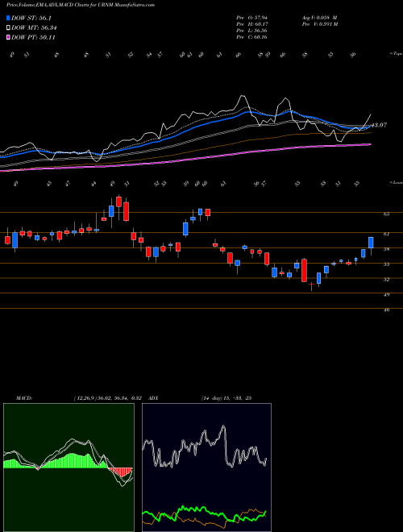Click the 46 price axis label

coord(386,310)
